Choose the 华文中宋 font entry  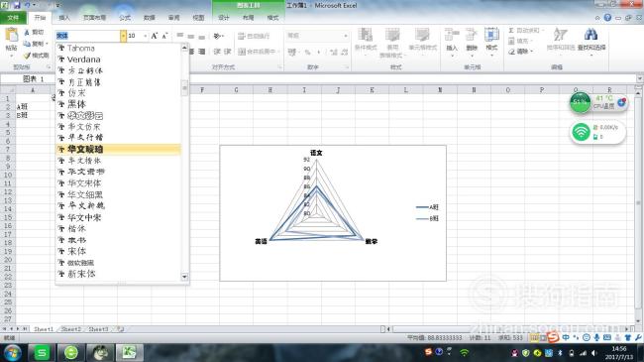(118, 217)
